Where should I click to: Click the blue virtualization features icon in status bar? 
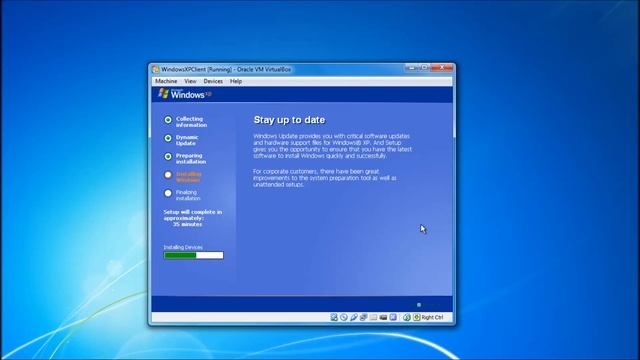pos(393,317)
